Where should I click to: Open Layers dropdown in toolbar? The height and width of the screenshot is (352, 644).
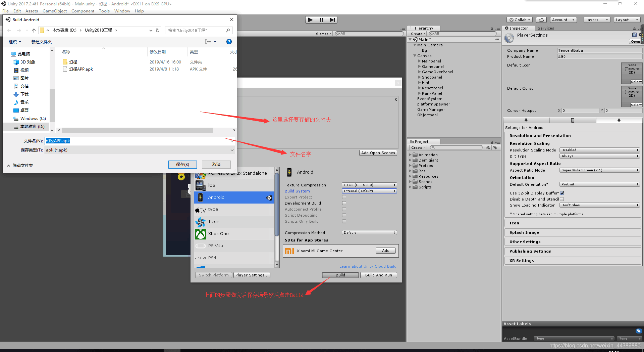(x=597, y=20)
